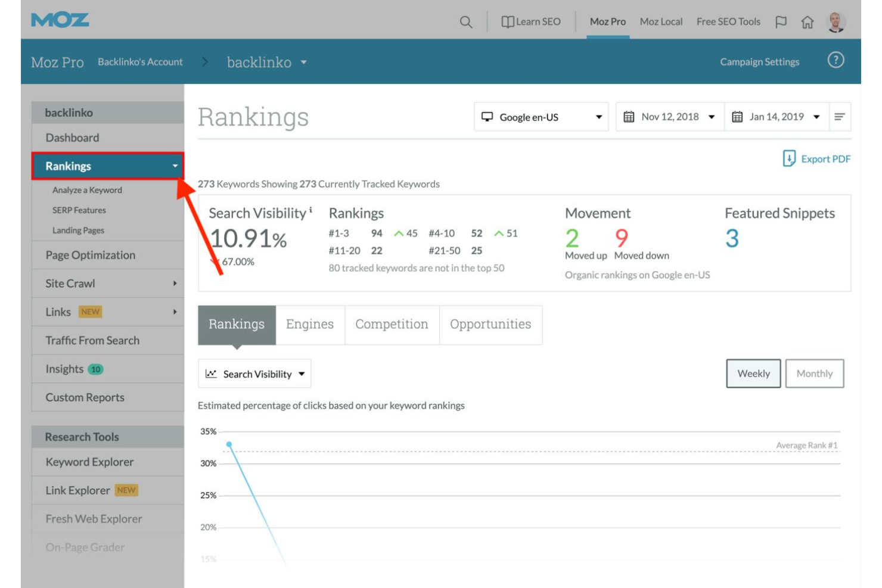This screenshot has width=882, height=588.
Task: Open Insights in the sidebar
Action: (x=64, y=369)
